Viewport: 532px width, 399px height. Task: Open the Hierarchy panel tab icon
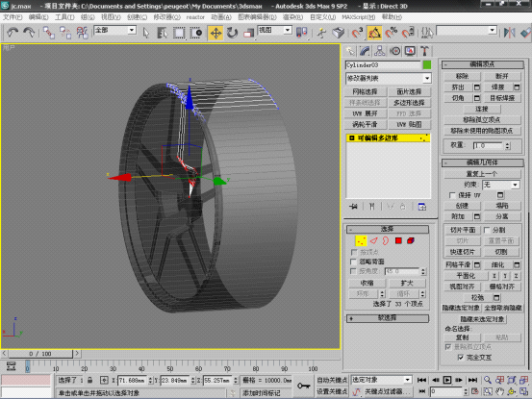[x=380, y=51]
